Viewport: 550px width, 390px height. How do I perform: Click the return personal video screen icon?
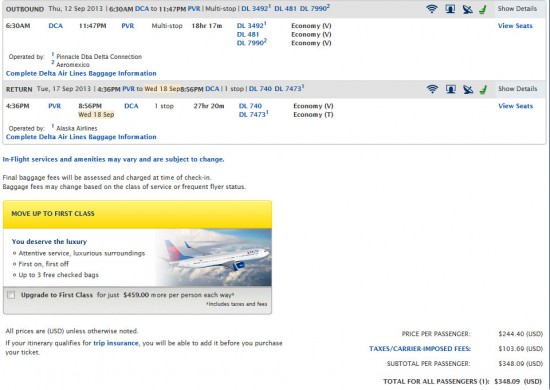pyautogui.click(x=451, y=89)
